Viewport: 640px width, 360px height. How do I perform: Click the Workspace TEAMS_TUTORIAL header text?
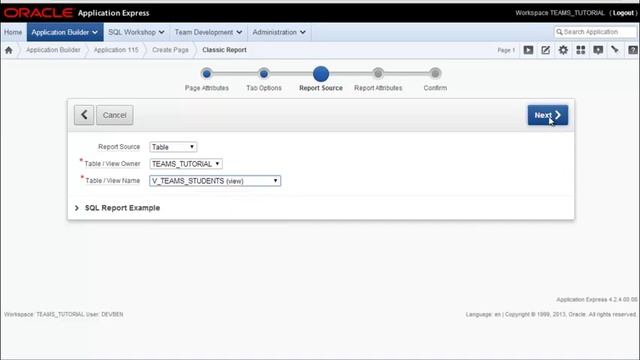pos(560,13)
